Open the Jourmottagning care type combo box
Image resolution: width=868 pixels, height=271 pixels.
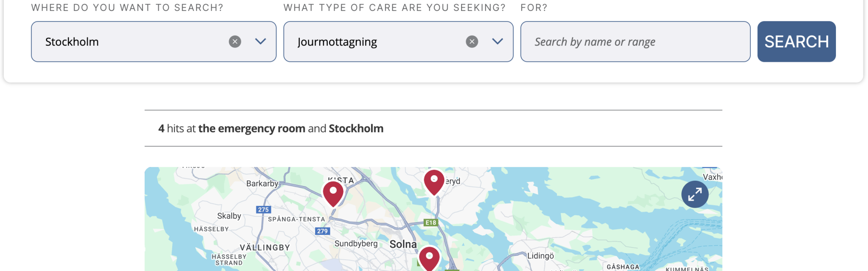click(x=398, y=42)
